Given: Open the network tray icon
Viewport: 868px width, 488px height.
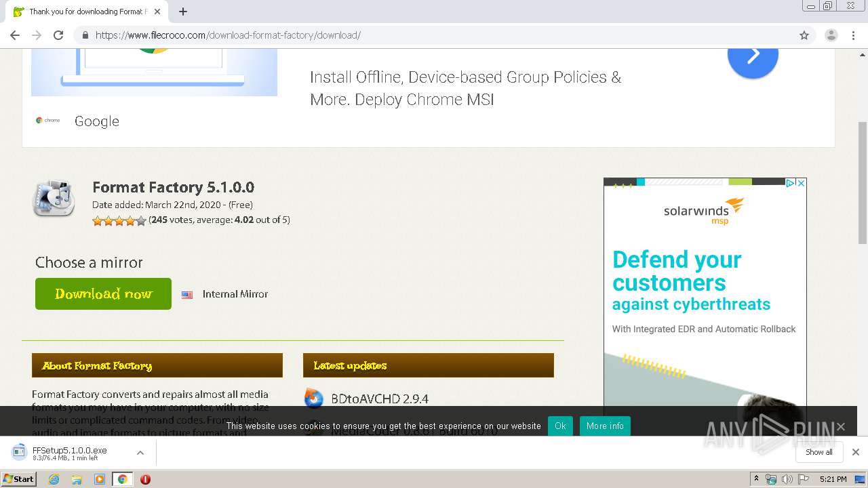Looking at the screenshot, I should point(771,479).
